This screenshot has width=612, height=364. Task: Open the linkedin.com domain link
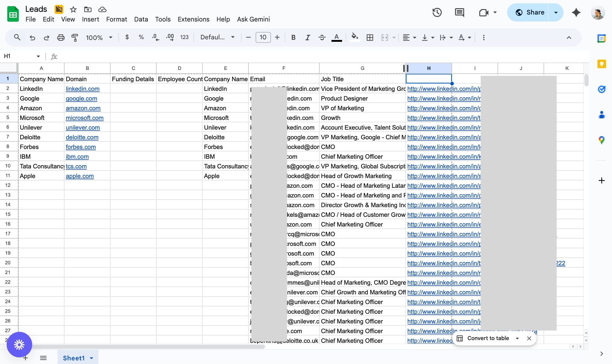click(83, 89)
